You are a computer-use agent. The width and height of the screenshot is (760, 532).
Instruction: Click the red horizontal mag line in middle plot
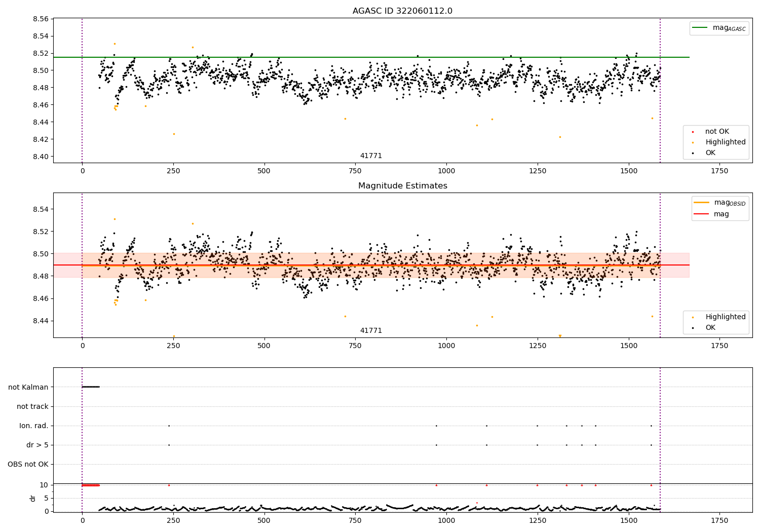click(371, 265)
